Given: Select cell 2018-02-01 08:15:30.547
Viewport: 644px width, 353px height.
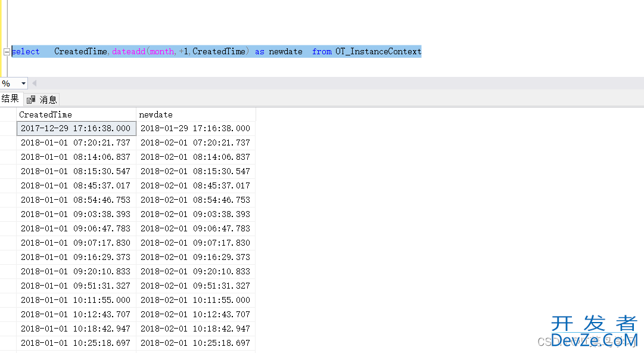Looking at the screenshot, I should [x=196, y=171].
